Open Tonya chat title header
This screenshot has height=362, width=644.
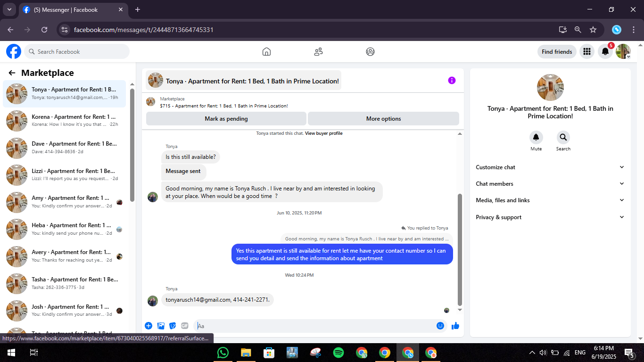(x=243, y=81)
